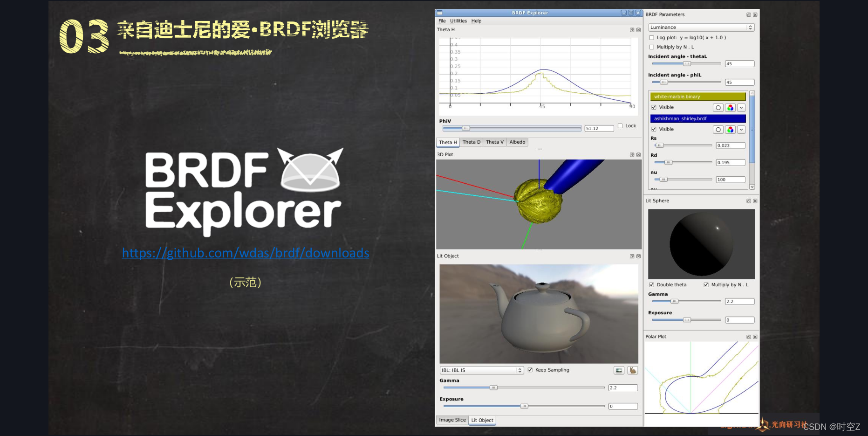
Task: Open the Luminance channel dropdown
Action: click(701, 28)
